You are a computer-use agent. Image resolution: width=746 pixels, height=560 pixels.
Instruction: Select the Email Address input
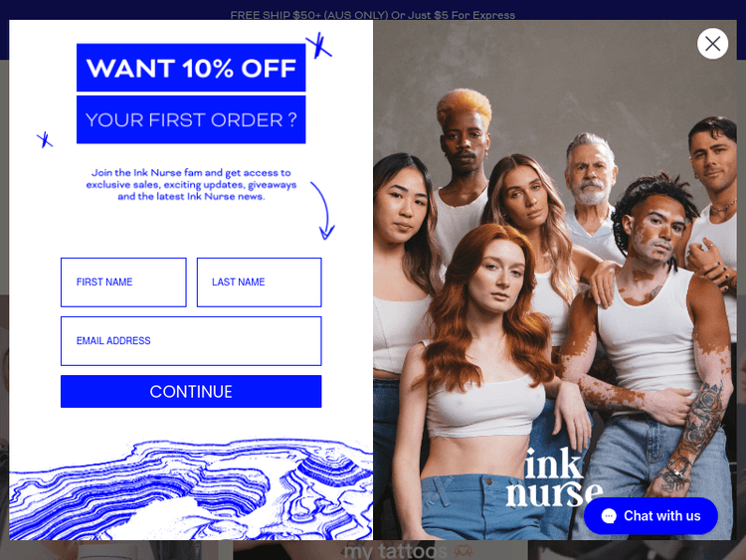coord(191,341)
